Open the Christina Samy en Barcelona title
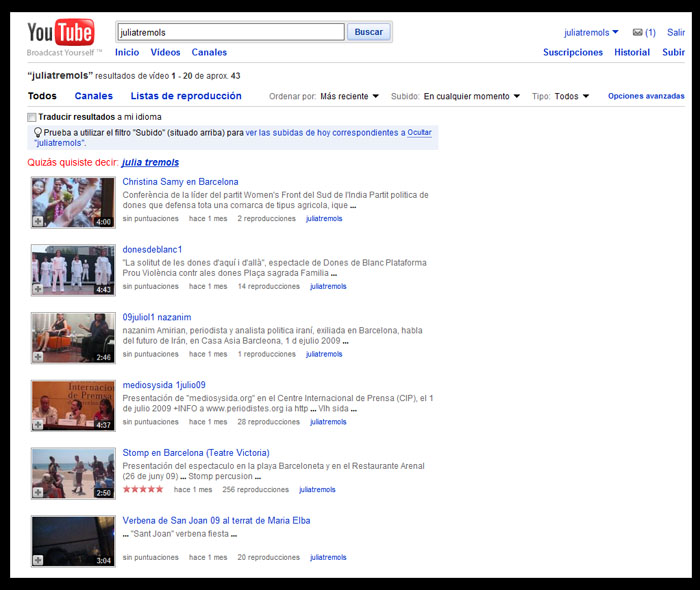Screen dimensions: 700x590 pyautogui.click(x=180, y=182)
